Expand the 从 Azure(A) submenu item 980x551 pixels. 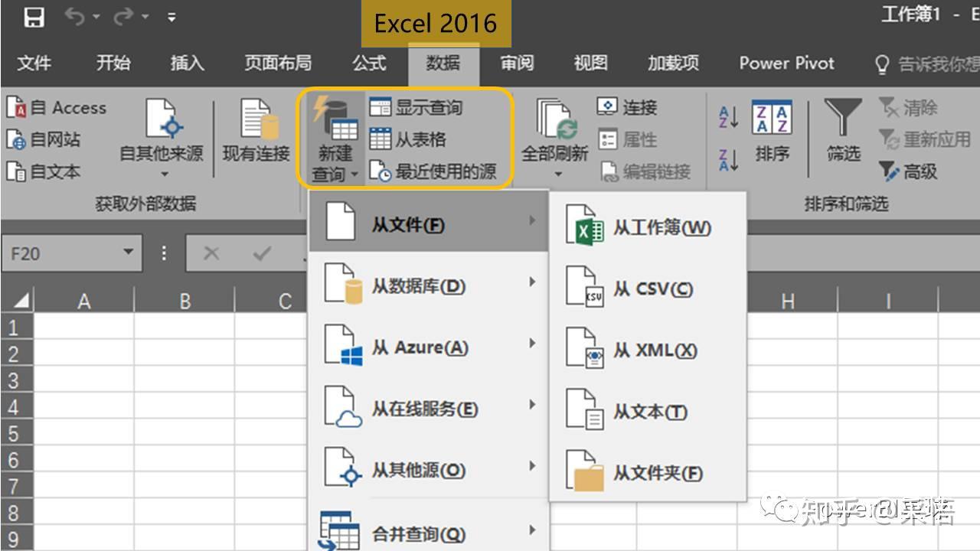tap(429, 347)
